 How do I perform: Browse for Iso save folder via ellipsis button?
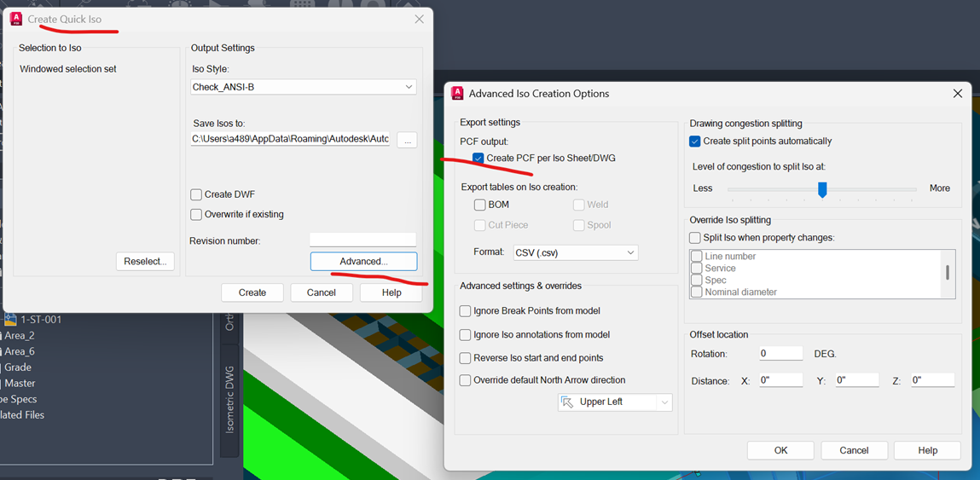click(407, 142)
